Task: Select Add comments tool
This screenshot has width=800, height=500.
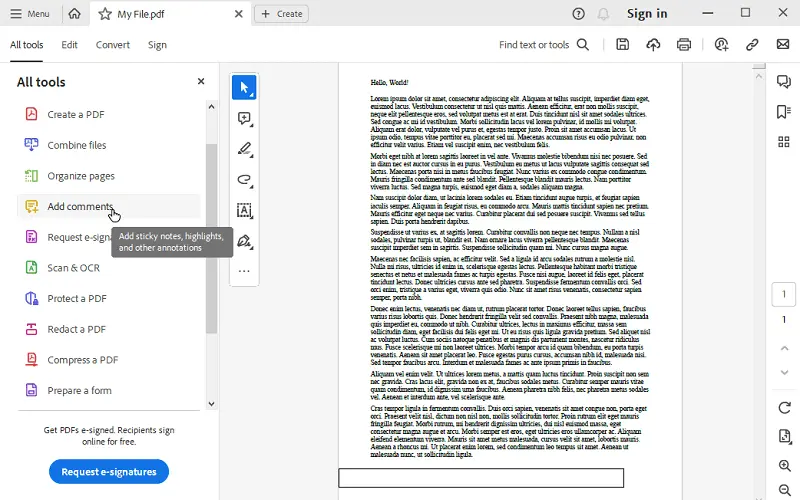Action: 109,206
